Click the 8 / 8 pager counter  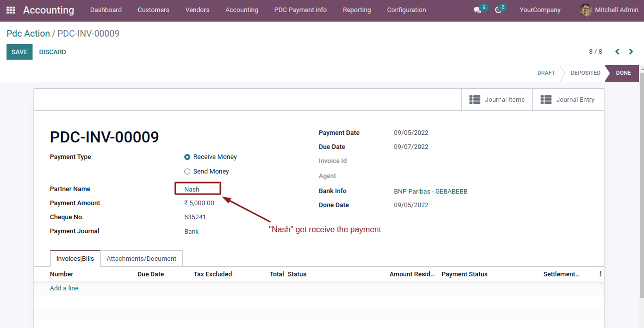pyautogui.click(x=595, y=52)
